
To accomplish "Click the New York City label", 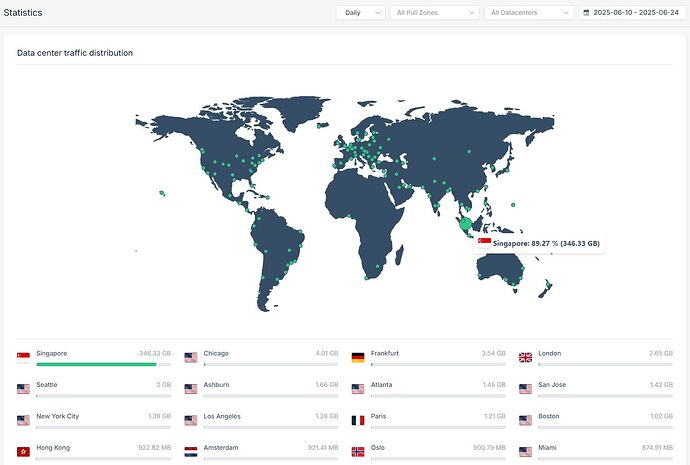I will click(x=57, y=416).
